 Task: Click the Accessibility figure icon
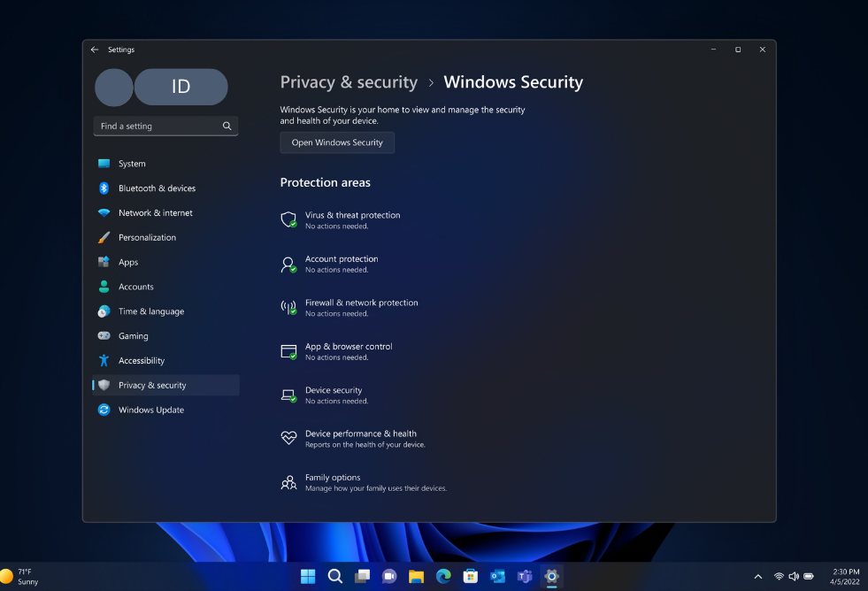point(104,360)
